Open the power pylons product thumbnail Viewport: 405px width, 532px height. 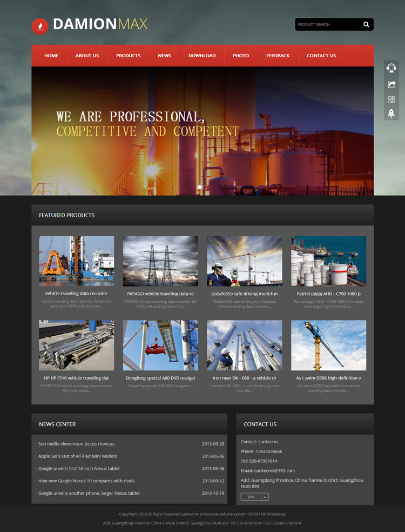coord(160,261)
